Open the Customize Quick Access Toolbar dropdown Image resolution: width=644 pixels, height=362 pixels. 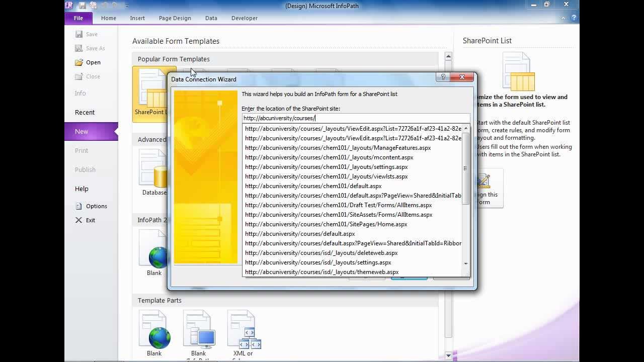coord(127,6)
